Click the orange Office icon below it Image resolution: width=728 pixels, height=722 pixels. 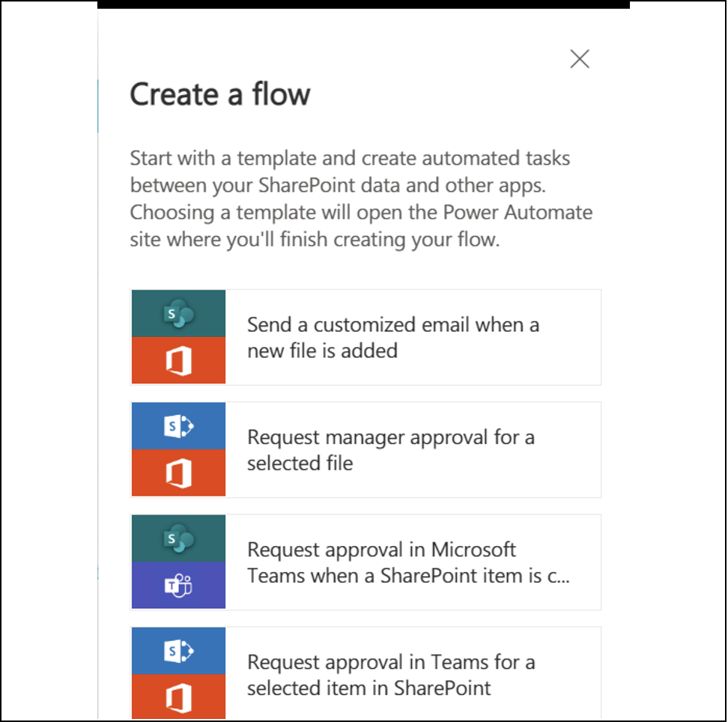pyautogui.click(x=178, y=360)
